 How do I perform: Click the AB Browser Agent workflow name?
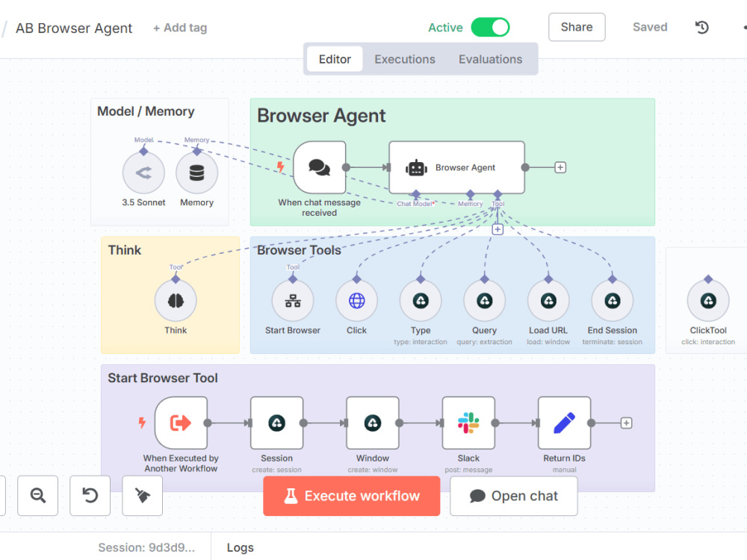74,28
